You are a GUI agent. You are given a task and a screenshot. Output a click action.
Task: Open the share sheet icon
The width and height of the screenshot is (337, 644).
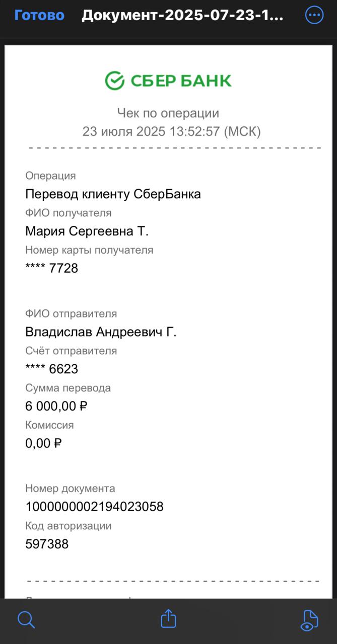168,618
